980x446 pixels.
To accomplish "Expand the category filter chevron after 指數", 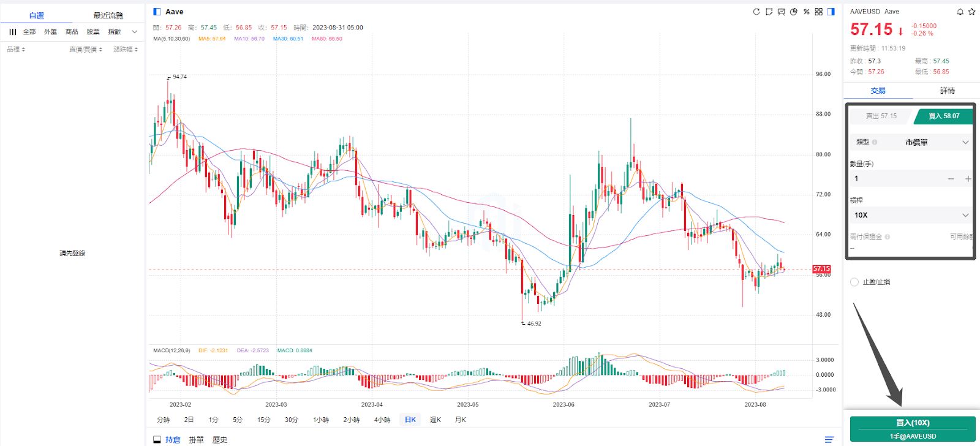I will (x=135, y=32).
